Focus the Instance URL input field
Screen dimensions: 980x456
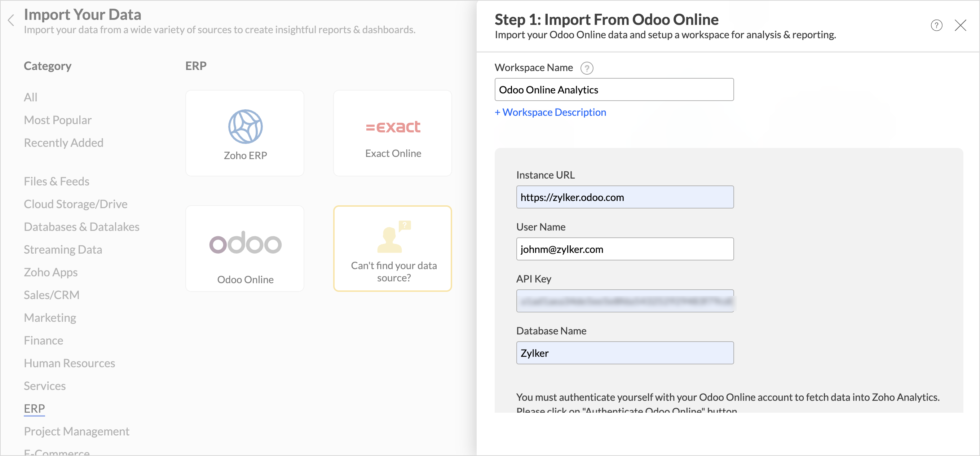pos(624,197)
